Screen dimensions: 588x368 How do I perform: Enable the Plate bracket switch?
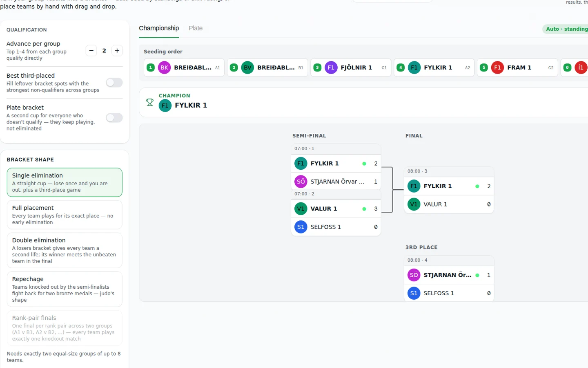(x=114, y=118)
